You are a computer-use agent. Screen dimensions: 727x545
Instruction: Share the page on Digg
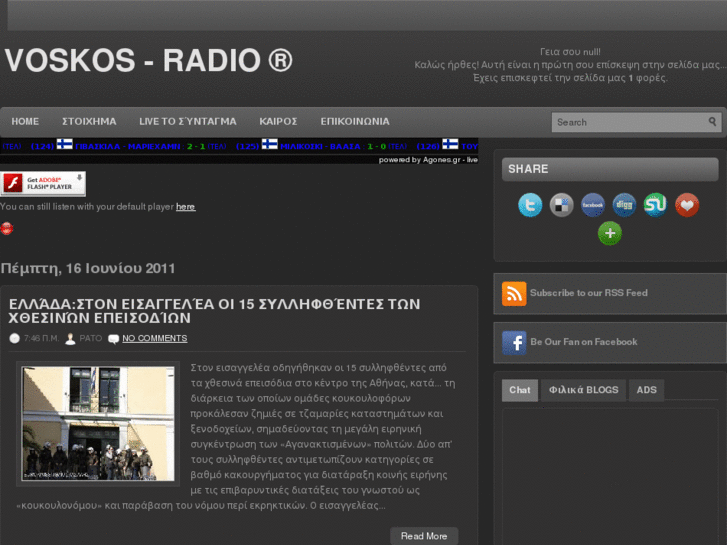click(x=624, y=205)
